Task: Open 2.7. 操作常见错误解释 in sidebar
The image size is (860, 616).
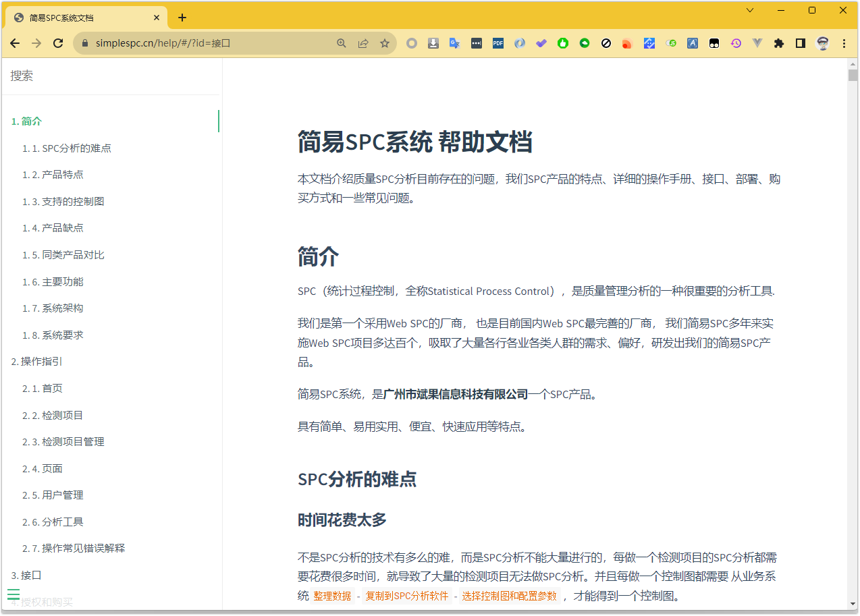Action: 74,549
